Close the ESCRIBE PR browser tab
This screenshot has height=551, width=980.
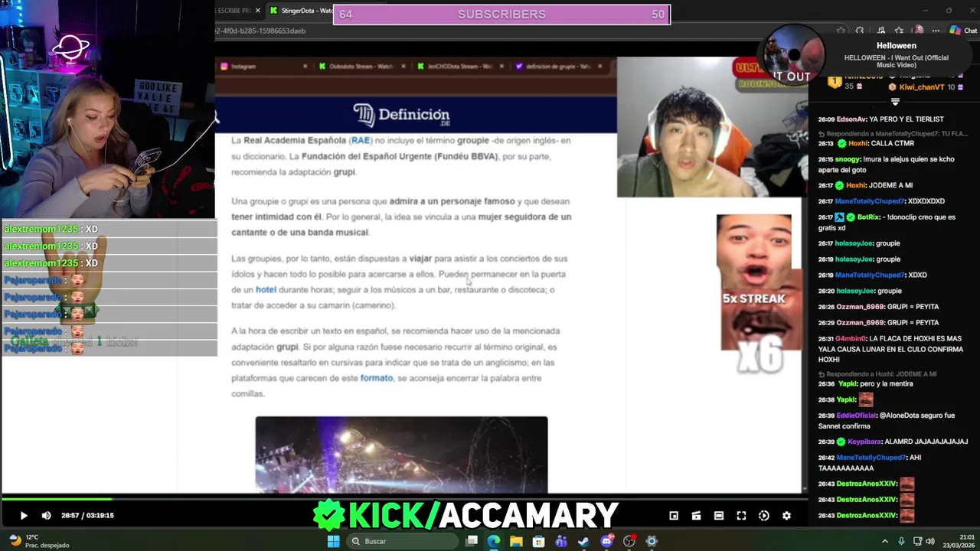(x=257, y=11)
